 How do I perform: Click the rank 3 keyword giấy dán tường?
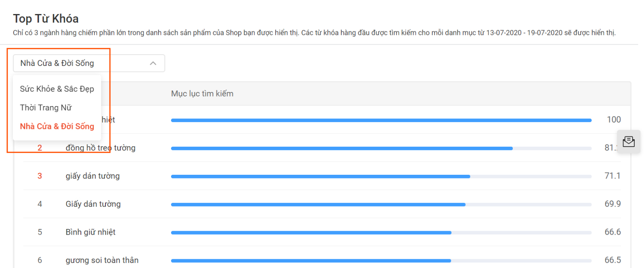point(93,176)
